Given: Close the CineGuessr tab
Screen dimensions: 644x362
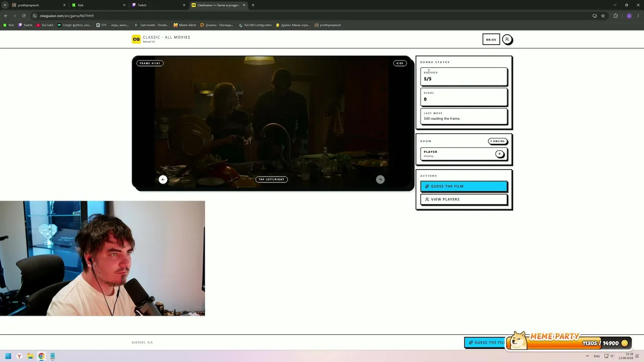Looking at the screenshot, I should 244,5.
